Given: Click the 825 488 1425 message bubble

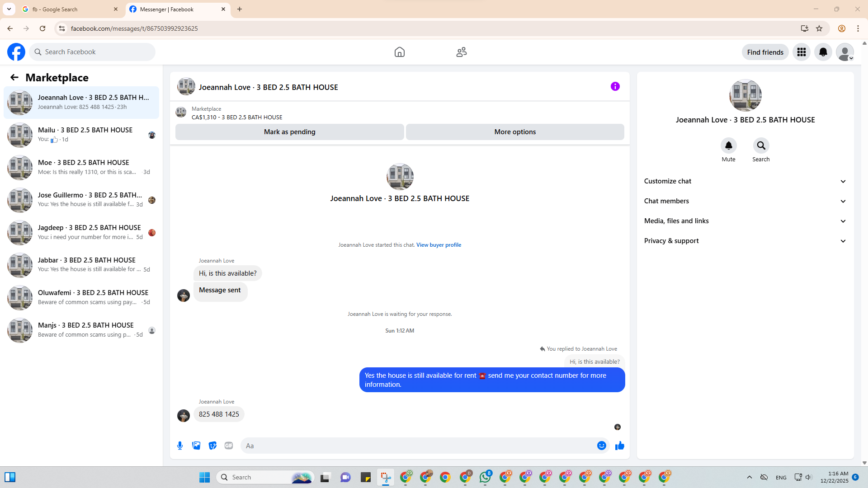Looking at the screenshot, I should click(x=219, y=414).
